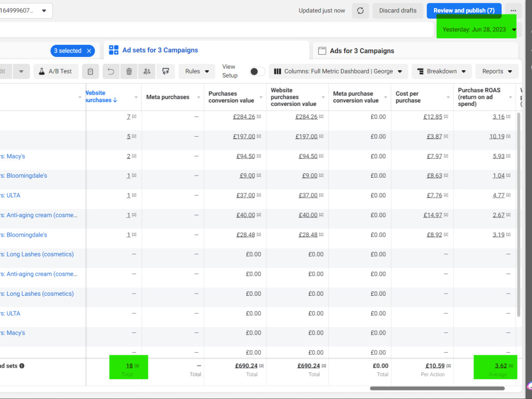Screen dimensions: 532x399
Task: Open Website purchases conversion value column arrow
Action: click(323, 97)
